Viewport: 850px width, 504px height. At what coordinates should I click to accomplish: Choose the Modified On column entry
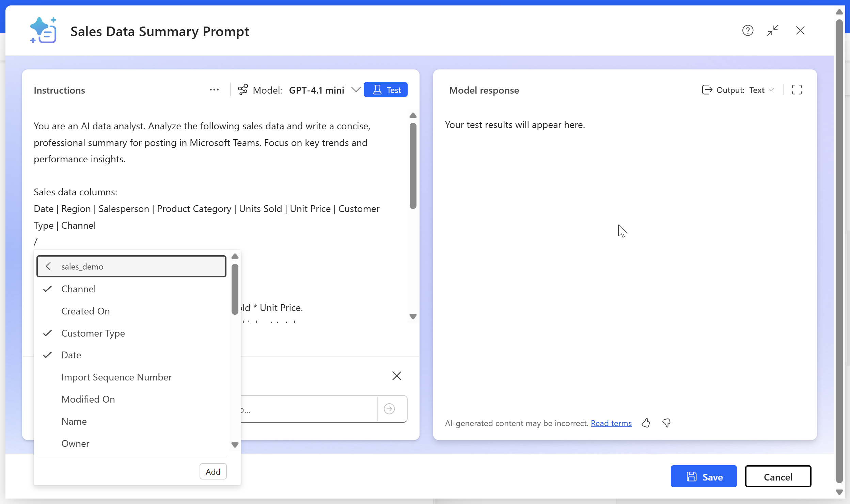(88, 399)
